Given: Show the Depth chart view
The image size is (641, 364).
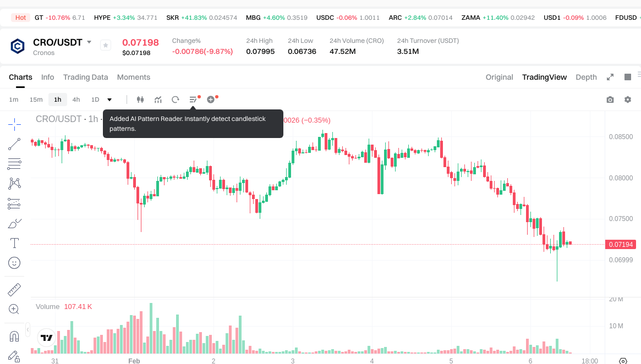Looking at the screenshot, I should [586, 77].
